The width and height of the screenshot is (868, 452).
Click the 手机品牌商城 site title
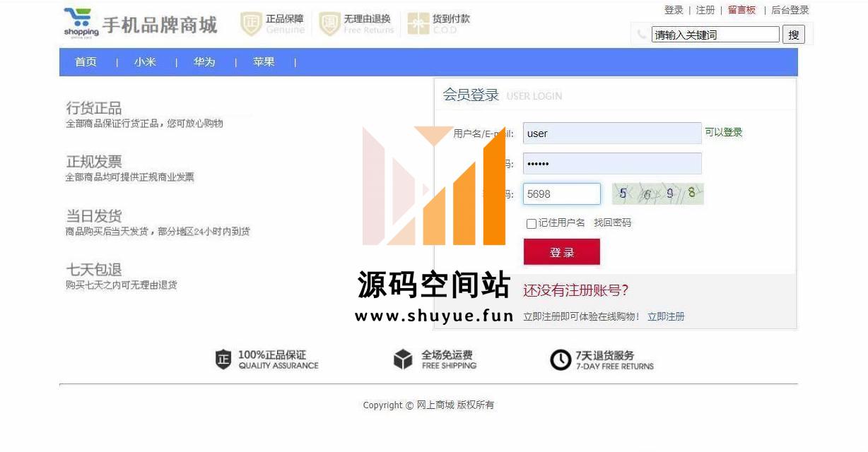pyautogui.click(x=160, y=25)
